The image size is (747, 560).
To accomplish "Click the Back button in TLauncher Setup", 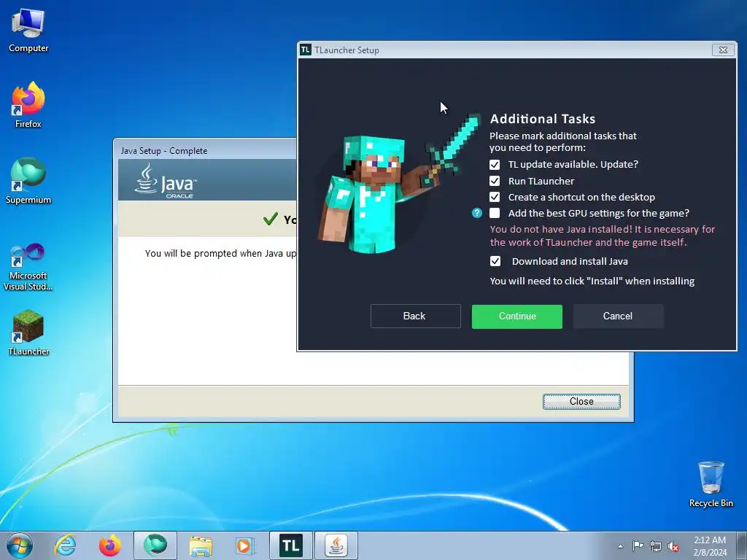I will pos(415,316).
